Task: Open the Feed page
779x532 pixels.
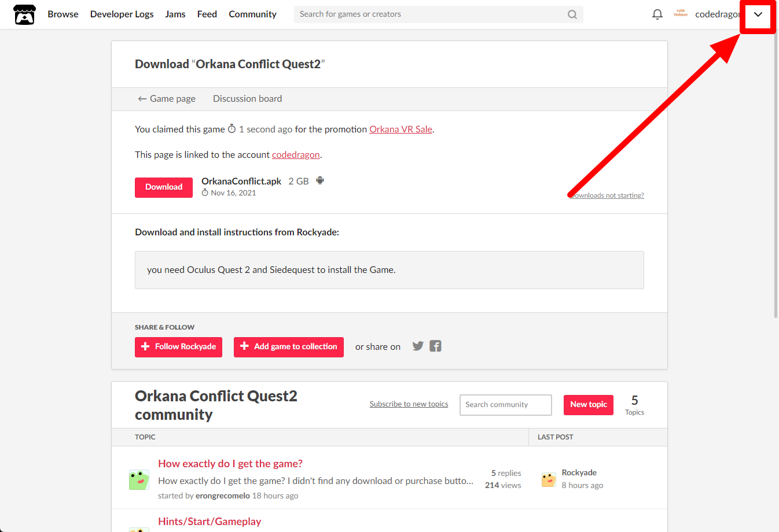Action: (x=207, y=14)
